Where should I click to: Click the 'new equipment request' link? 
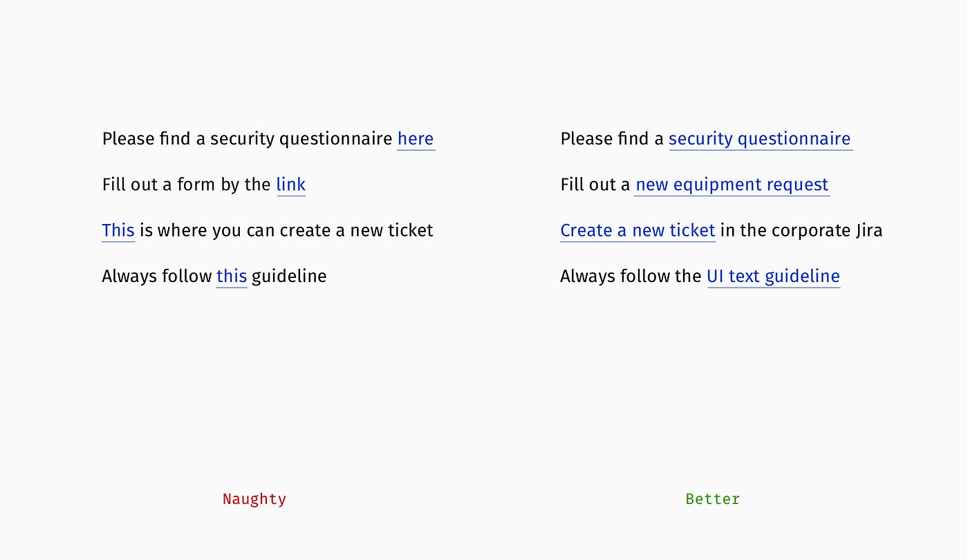click(732, 185)
